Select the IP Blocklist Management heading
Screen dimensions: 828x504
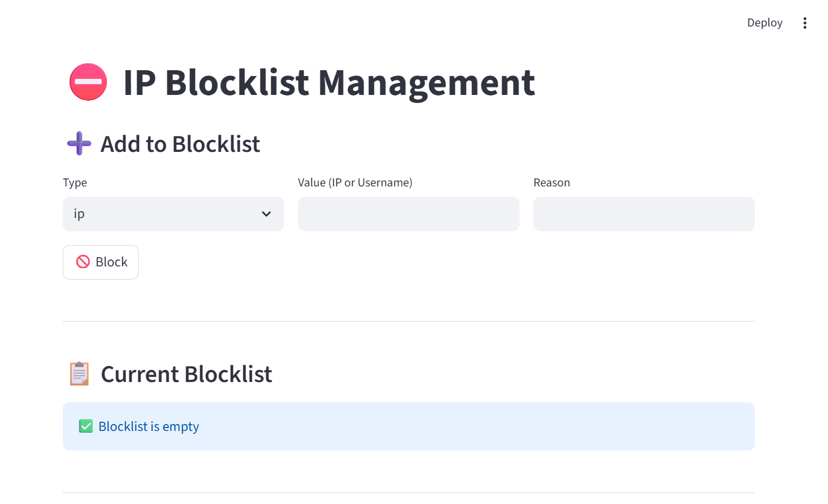click(x=329, y=83)
